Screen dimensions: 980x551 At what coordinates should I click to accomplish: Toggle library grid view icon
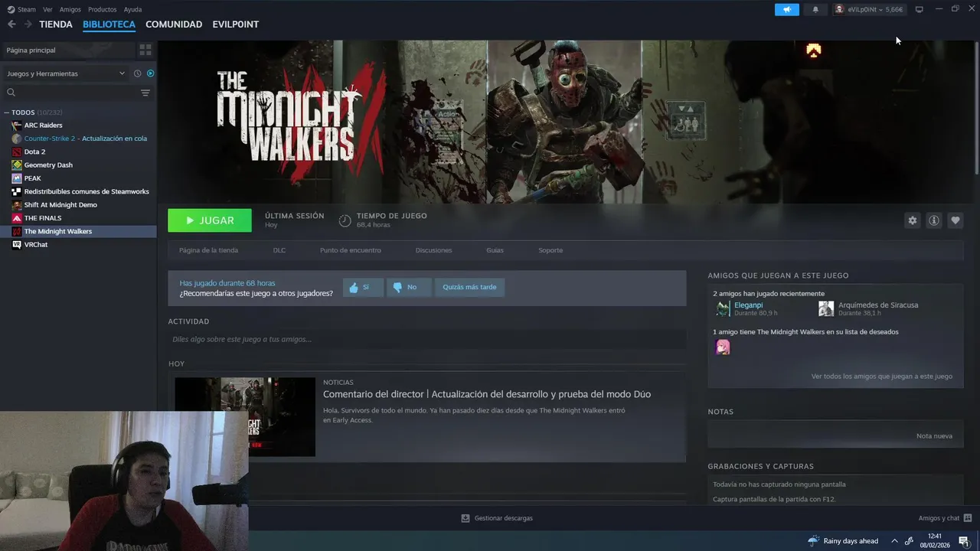145,50
